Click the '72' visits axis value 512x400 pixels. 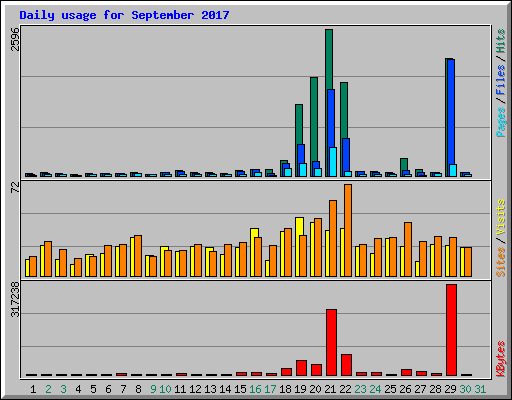15,187
